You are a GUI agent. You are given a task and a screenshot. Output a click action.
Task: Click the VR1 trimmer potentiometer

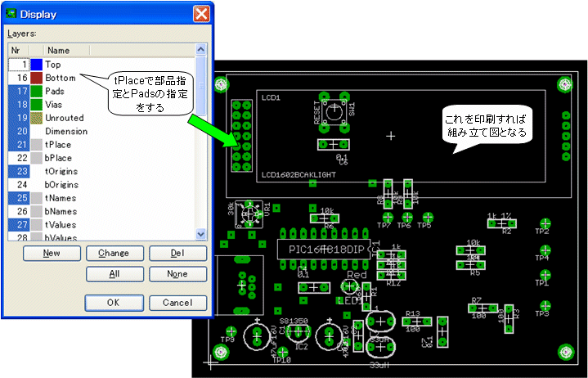[249, 214]
